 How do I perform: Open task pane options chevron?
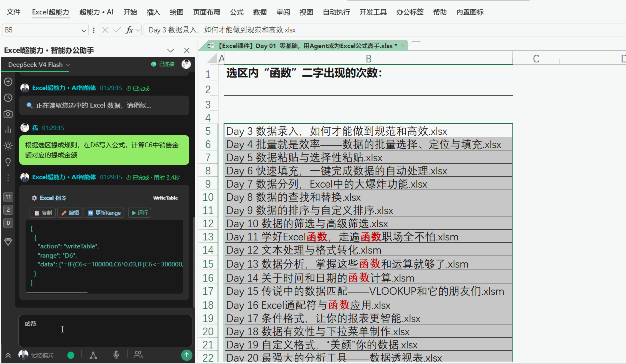point(170,50)
